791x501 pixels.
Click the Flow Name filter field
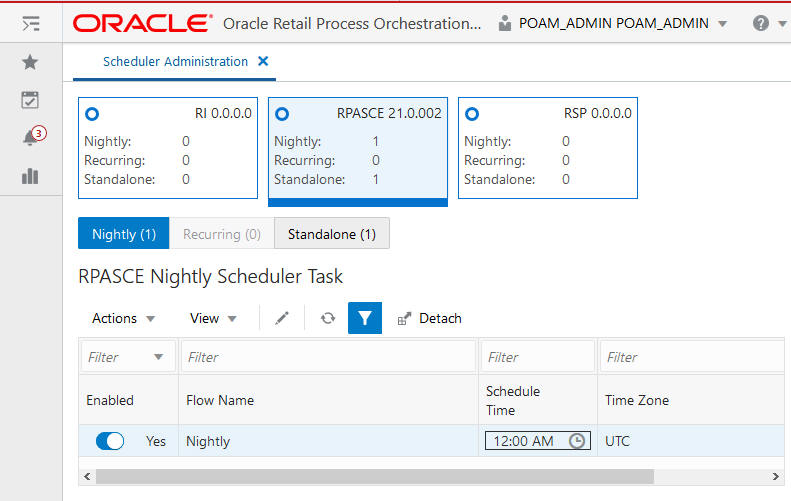pyautogui.click(x=328, y=357)
